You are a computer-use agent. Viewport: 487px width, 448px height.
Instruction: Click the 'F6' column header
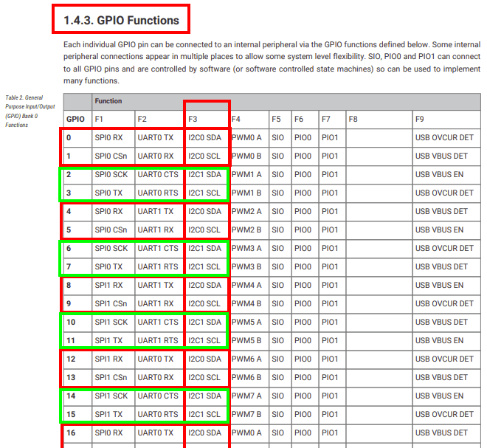[x=299, y=120]
